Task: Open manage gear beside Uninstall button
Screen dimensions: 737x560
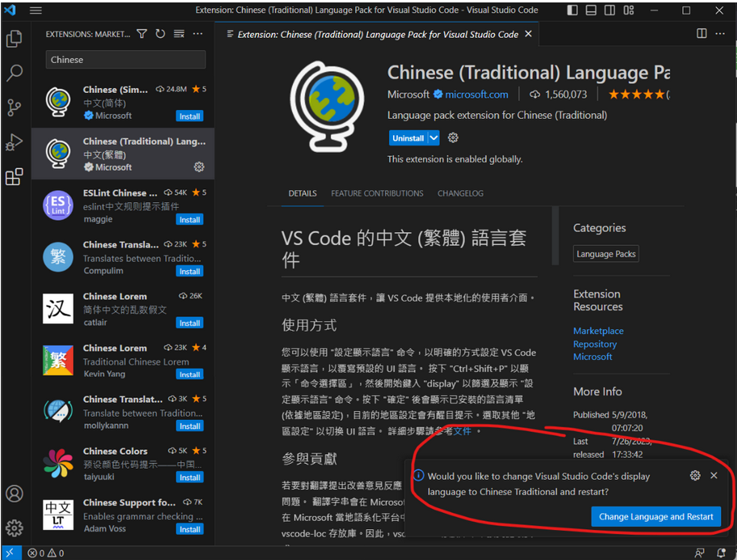Action: [x=452, y=138]
